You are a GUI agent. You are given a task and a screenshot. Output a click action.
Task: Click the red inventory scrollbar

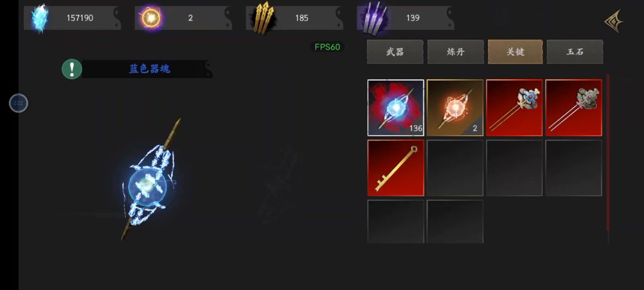point(608,153)
